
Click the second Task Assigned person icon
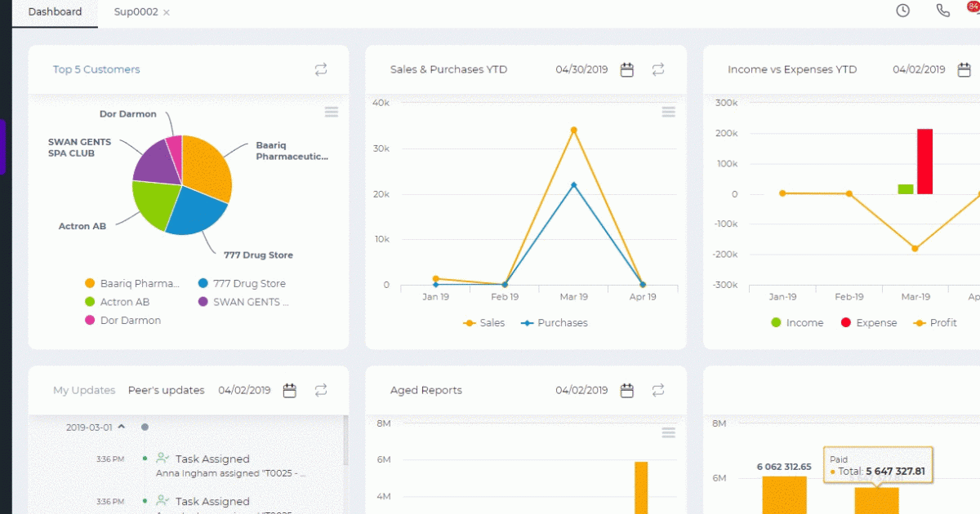(x=162, y=501)
